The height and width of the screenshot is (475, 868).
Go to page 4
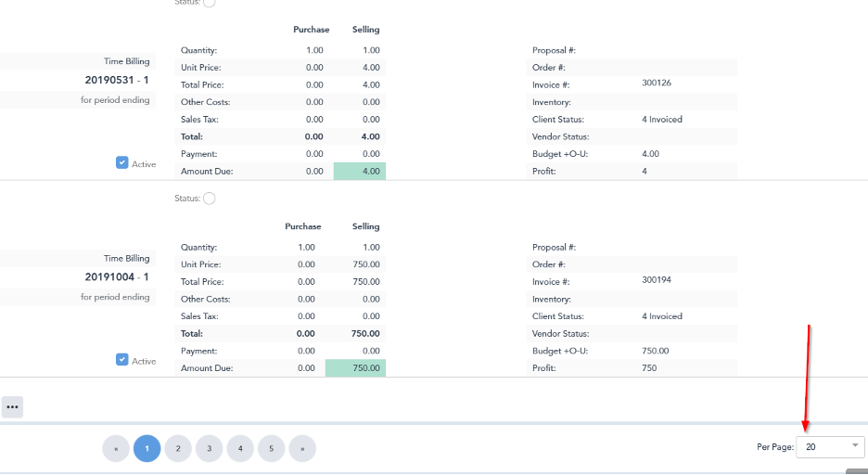point(240,448)
